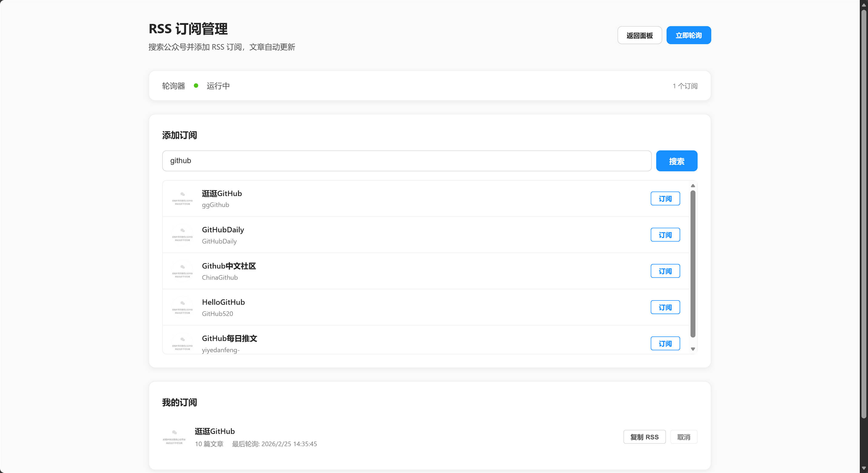
Task: Click the 1 个订阅 counter text
Action: (685, 86)
